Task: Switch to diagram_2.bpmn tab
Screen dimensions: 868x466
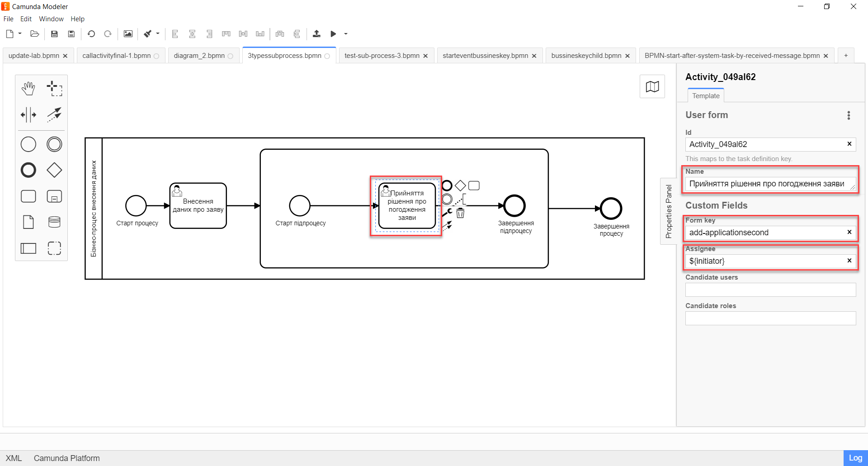Action: pos(199,56)
